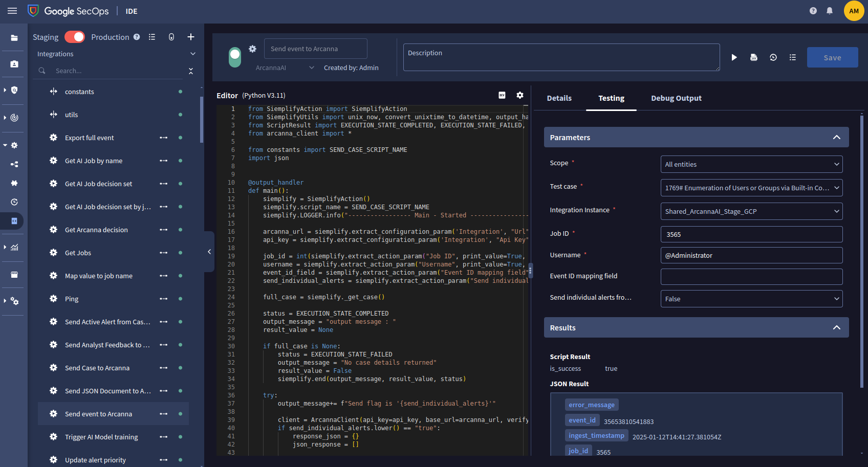Click the error_message JSON key
Viewport: 868px width, 467px height.
click(592, 405)
